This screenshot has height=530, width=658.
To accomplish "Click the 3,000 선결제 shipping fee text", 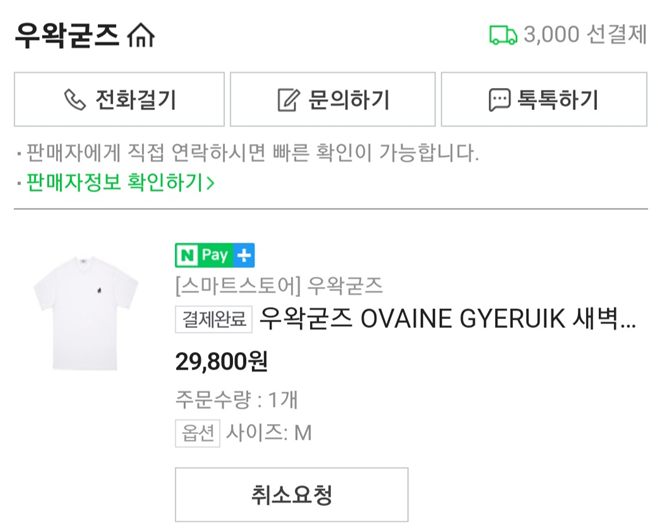I will click(x=586, y=35).
